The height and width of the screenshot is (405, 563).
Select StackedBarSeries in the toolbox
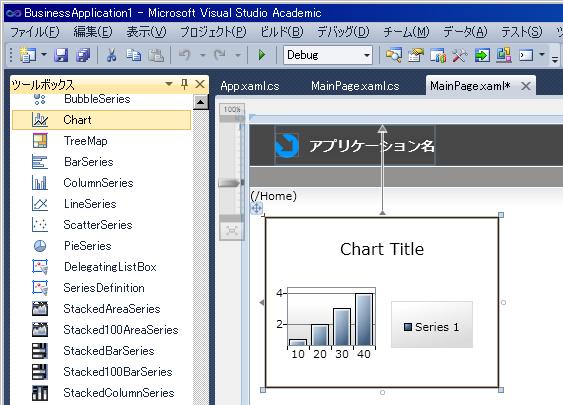[x=101, y=351]
